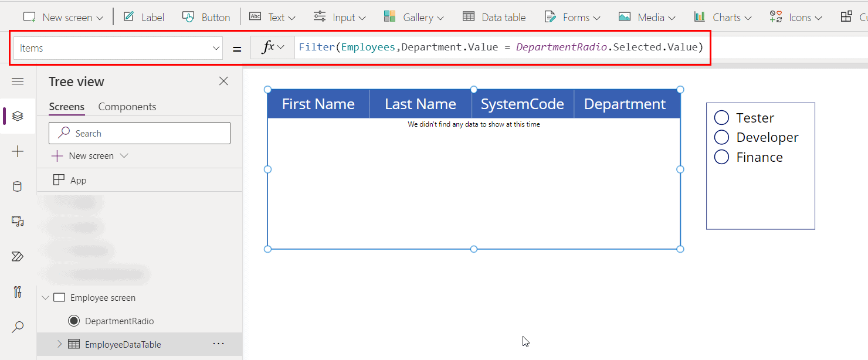The height and width of the screenshot is (360, 868).
Task: Select the Finance radio button
Action: coord(721,157)
